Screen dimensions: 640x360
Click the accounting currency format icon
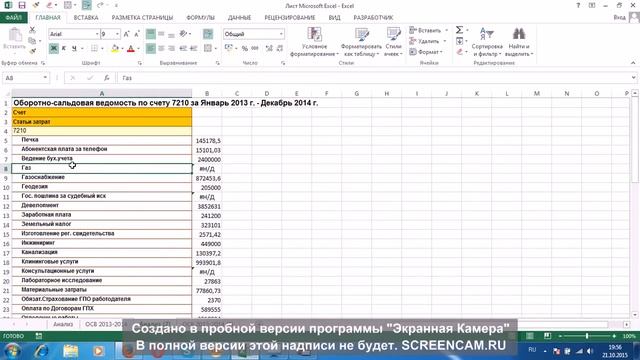coord(229,49)
